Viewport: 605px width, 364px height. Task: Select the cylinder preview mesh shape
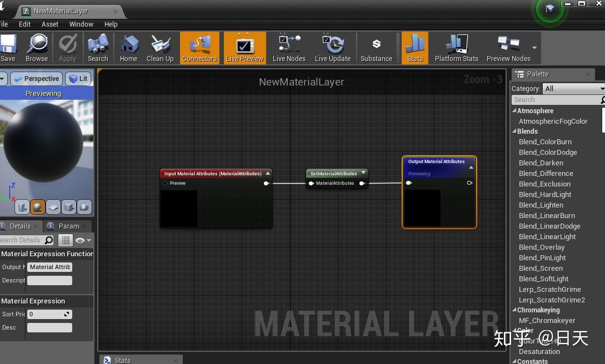pos(21,206)
